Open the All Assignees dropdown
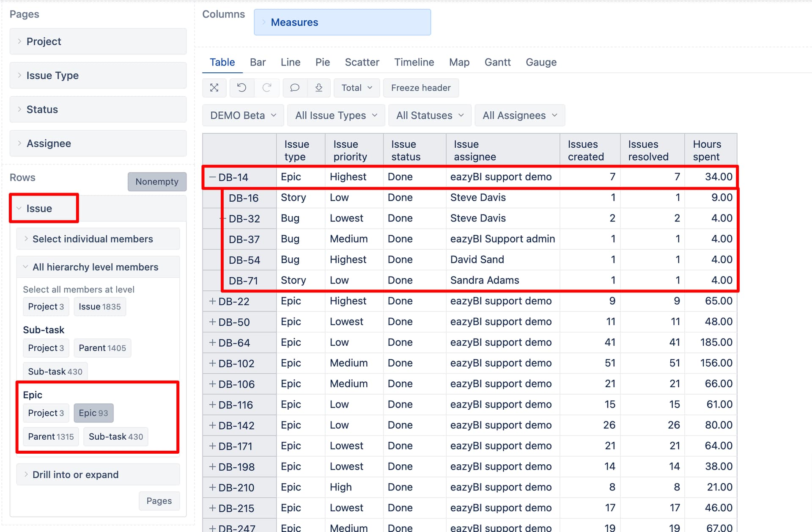Image resolution: width=812 pixels, height=532 pixels. 519,115
